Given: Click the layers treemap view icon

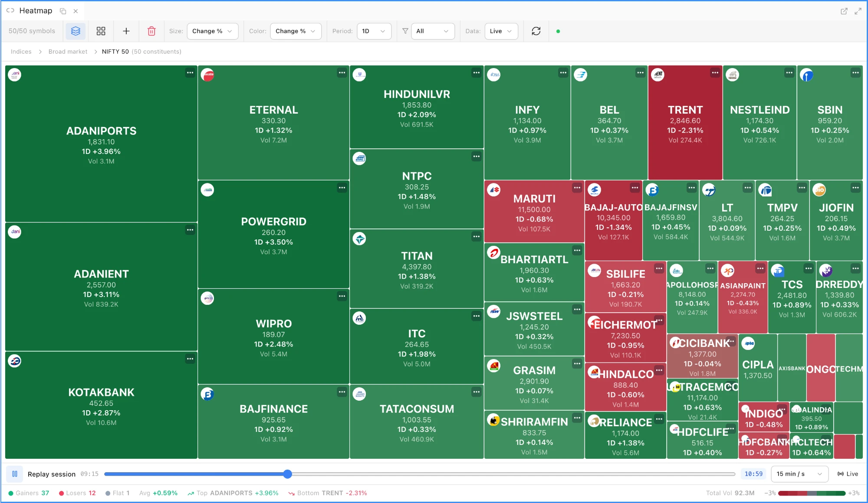Looking at the screenshot, I should [76, 31].
